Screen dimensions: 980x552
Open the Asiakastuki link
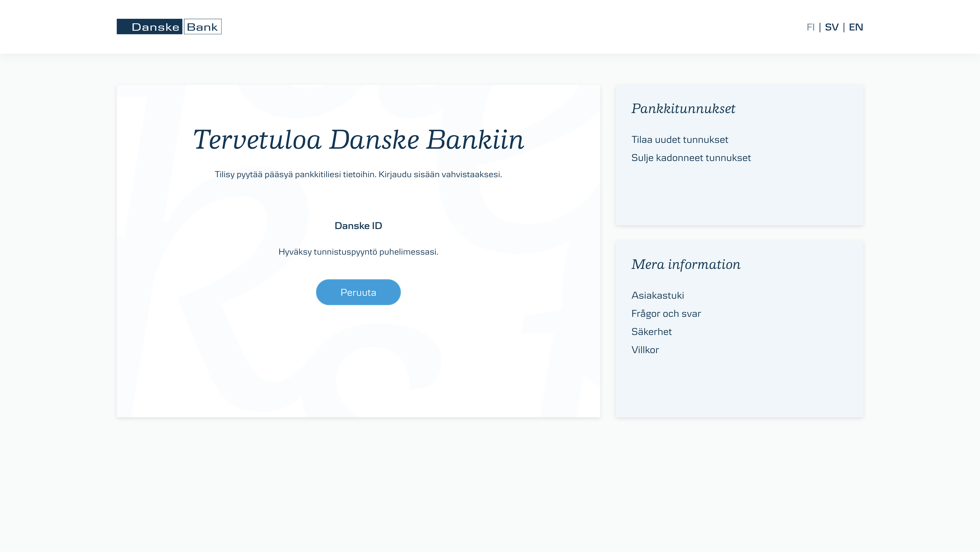click(658, 295)
